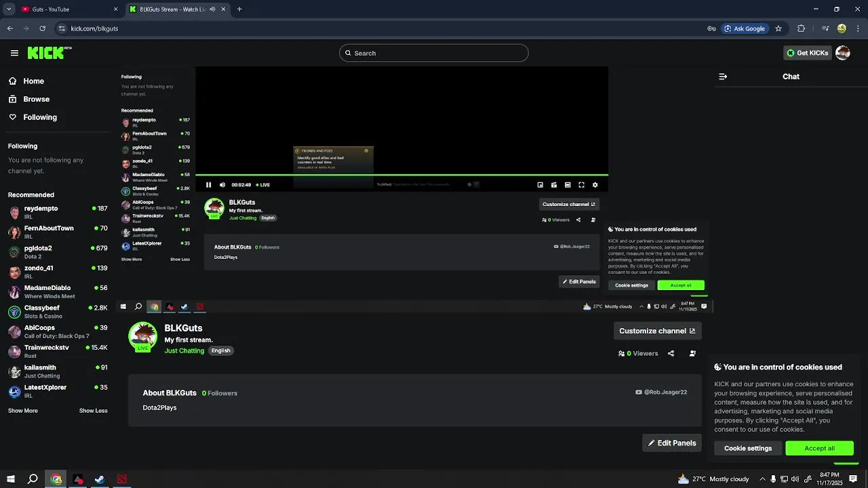
Task: Click the green progress bar of the player
Action: tap(401, 176)
